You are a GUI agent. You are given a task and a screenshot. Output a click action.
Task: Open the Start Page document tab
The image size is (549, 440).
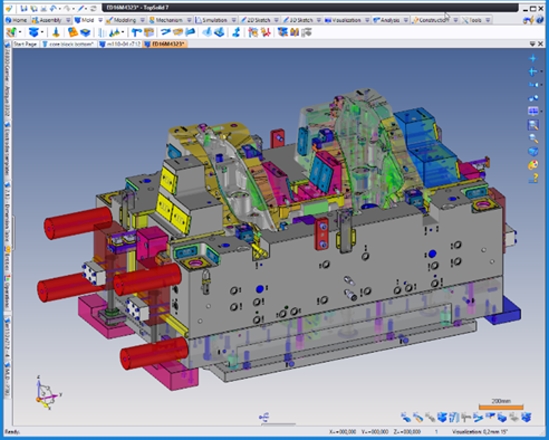coord(25,44)
